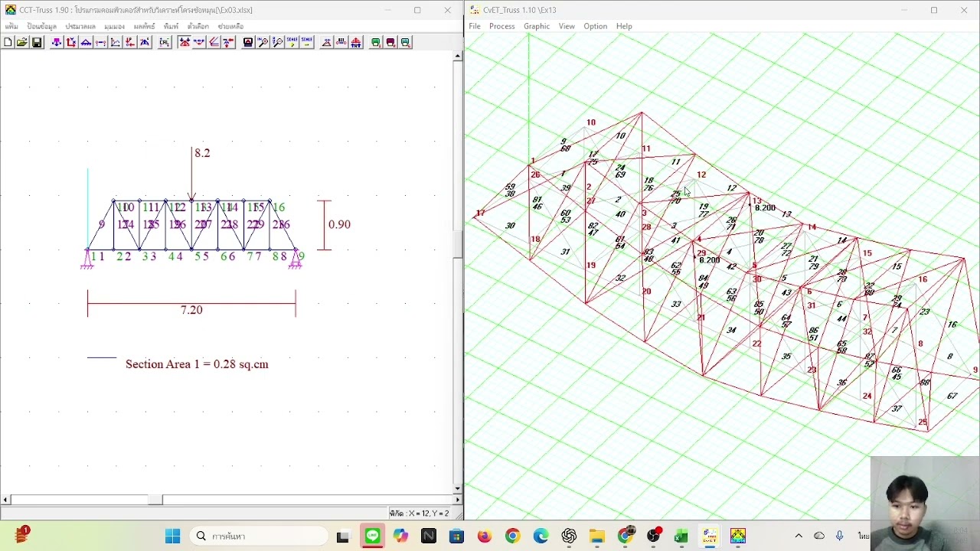The width and height of the screenshot is (980, 551).
Task: Click the 8.2 load label above the truss
Action: 202,153
